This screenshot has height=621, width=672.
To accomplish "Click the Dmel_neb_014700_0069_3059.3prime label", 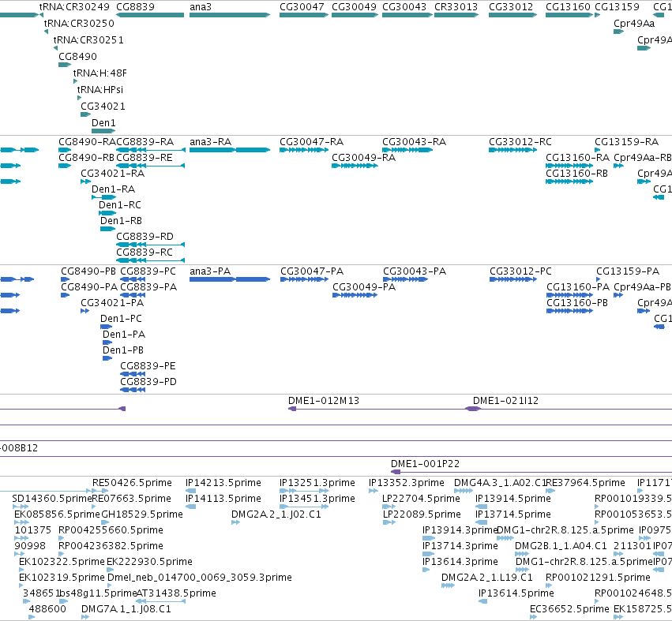I will click(x=199, y=578).
